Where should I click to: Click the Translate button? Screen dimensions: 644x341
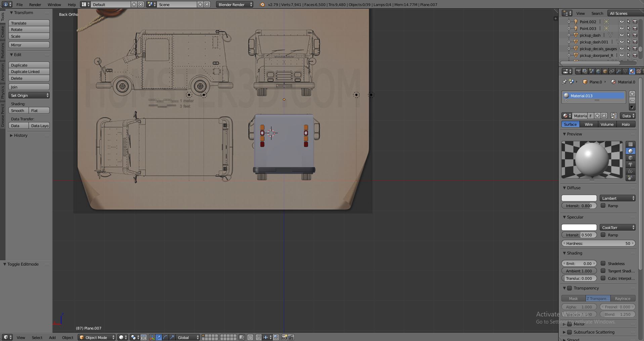(29, 23)
